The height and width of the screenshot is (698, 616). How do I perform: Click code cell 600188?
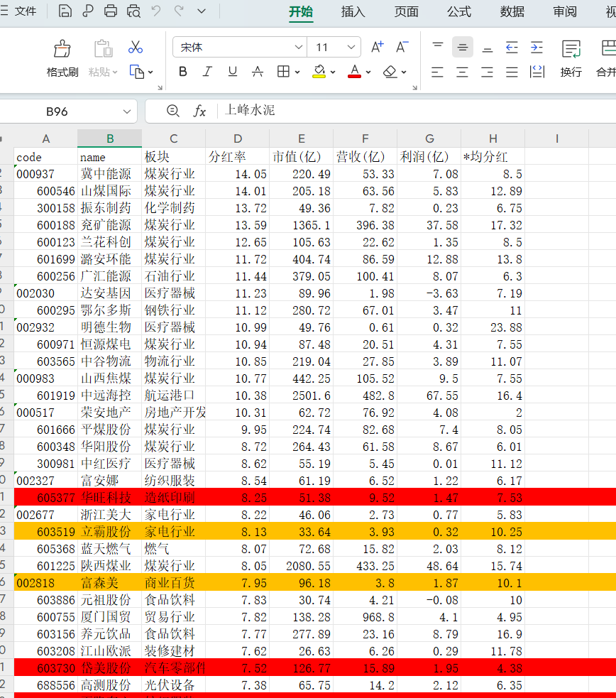pos(46,225)
